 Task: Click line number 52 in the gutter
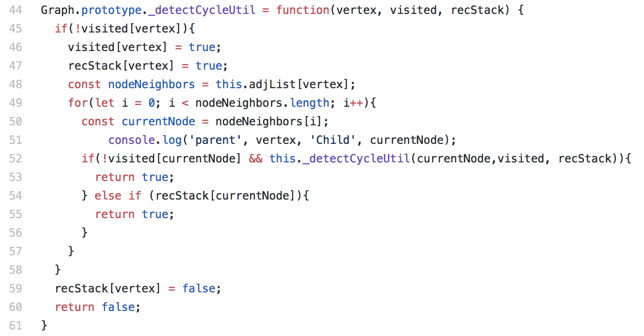pyautogui.click(x=15, y=158)
